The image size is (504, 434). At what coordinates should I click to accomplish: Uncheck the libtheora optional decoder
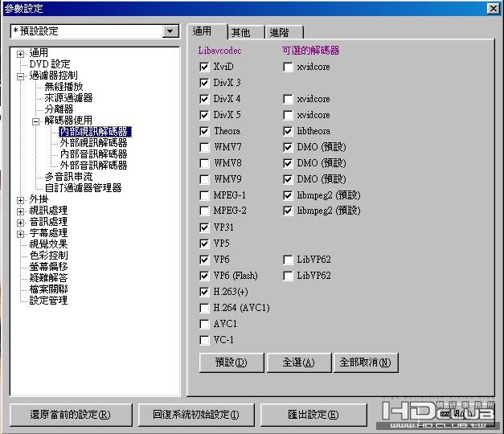coord(288,131)
